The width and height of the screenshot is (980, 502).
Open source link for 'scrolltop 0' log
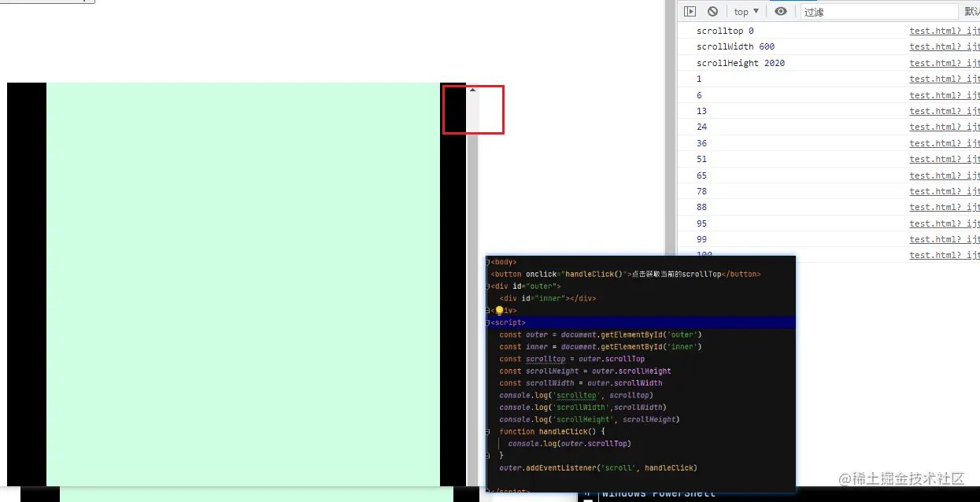point(945,31)
